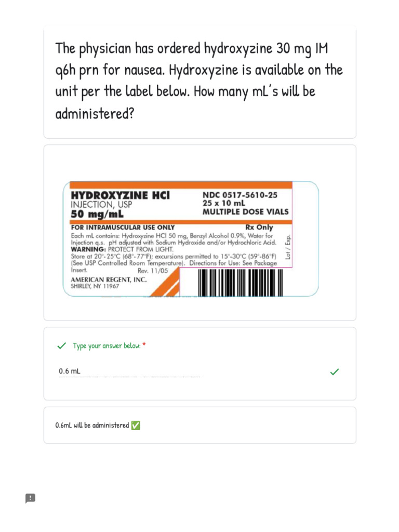
Task: Click the 'MULTIPLE DOSE VIALS' text
Action: (246, 212)
